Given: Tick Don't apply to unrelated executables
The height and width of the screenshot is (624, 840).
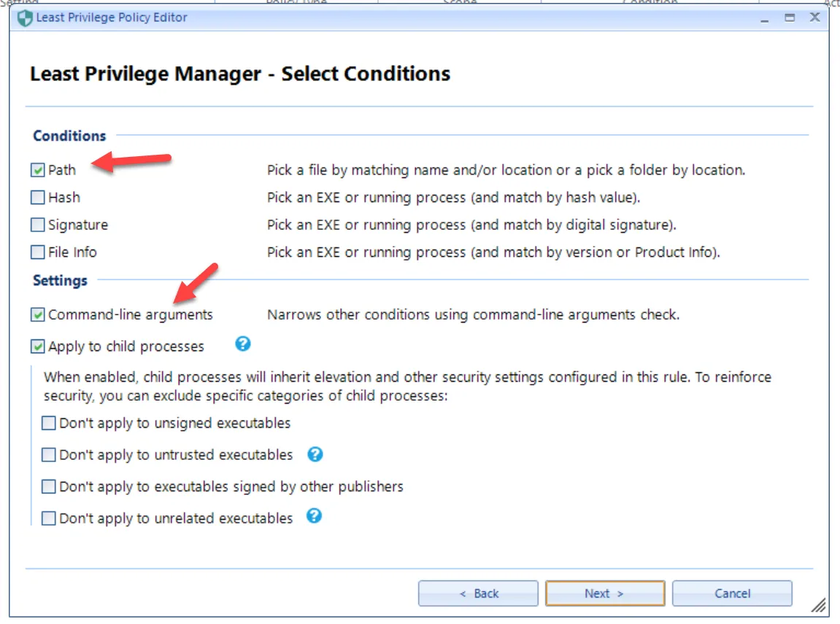Looking at the screenshot, I should [x=49, y=518].
